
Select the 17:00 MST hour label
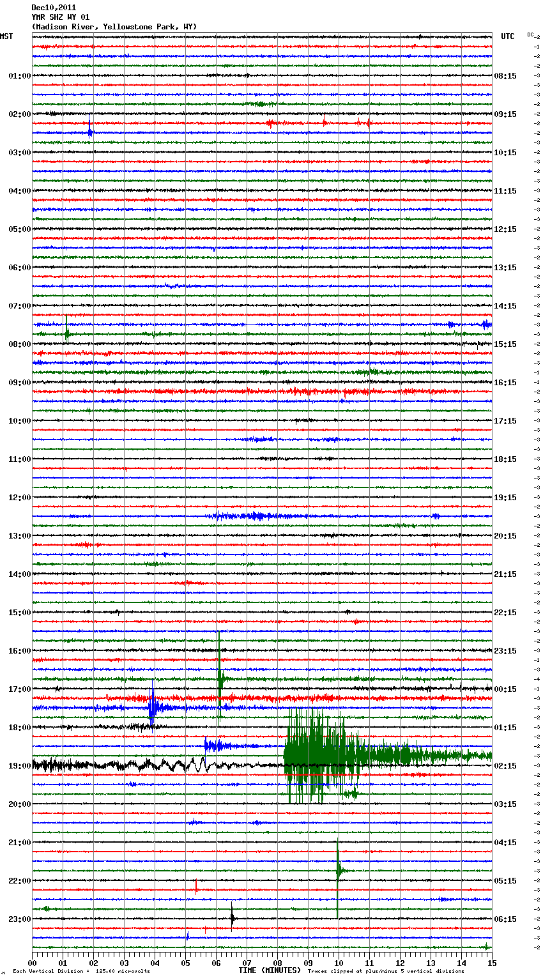(x=20, y=689)
